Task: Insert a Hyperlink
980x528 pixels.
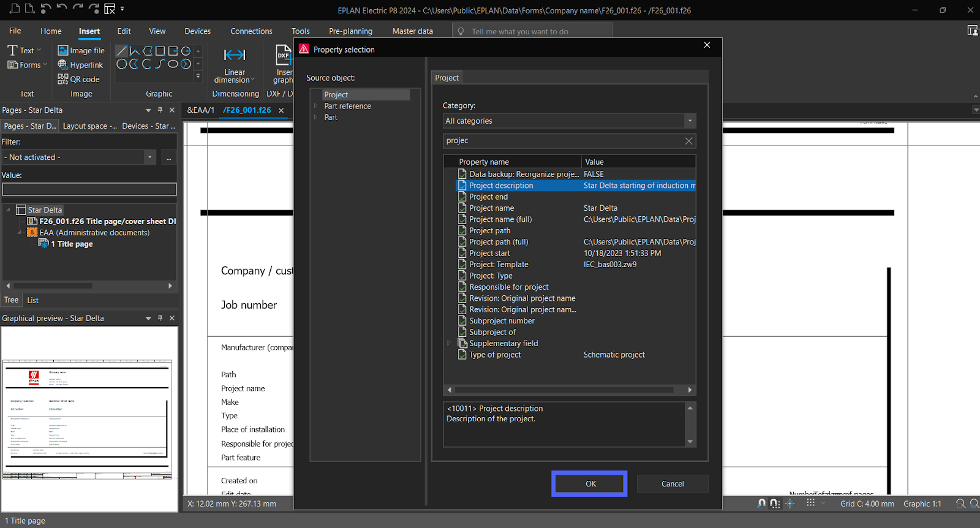Action: [x=80, y=64]
